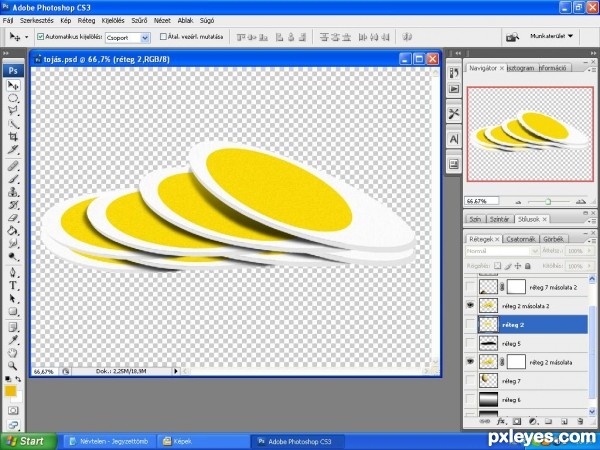Select the Clone Stamp tool
The image size is (600, 450).
click(x=13, y=192)
